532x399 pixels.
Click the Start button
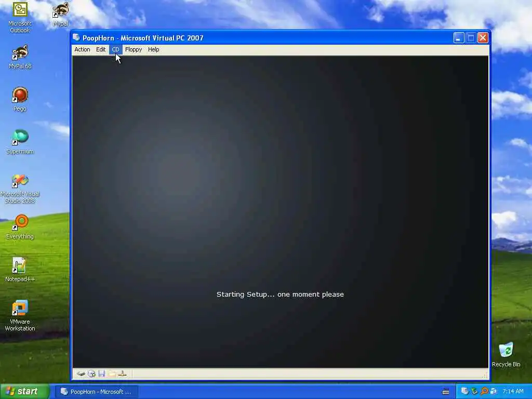[x=25, y=391]
